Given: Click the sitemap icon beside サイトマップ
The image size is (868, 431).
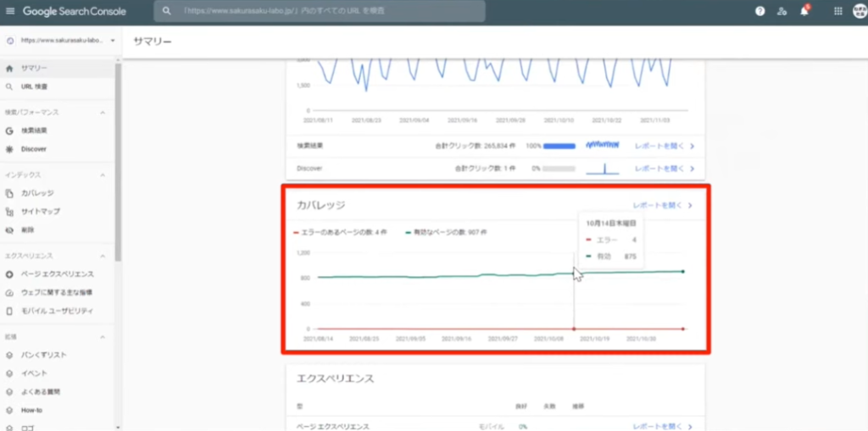Looking at the screenshot, I should [x=9, y=212].
